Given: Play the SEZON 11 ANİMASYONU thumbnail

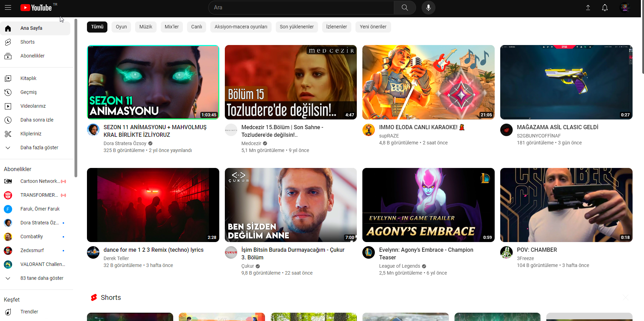Looking at the screenshot, I should (153, 82).
